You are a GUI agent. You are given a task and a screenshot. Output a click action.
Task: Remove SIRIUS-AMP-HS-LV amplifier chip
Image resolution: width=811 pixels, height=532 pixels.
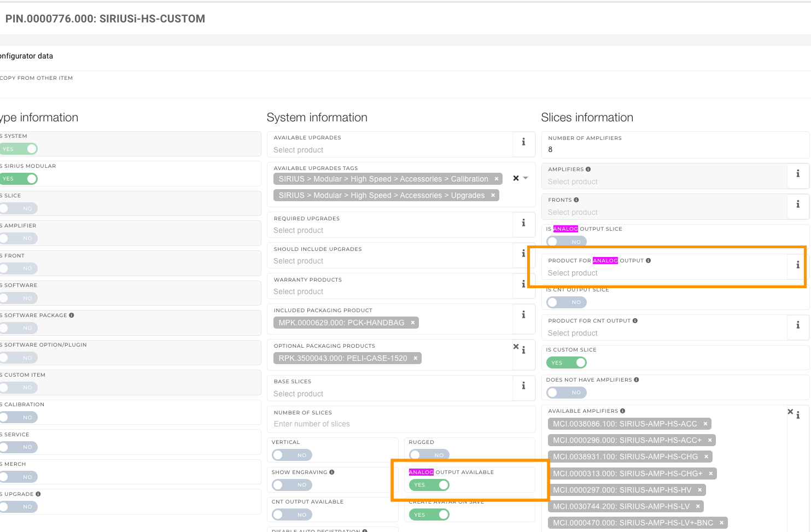pos(698,506)
